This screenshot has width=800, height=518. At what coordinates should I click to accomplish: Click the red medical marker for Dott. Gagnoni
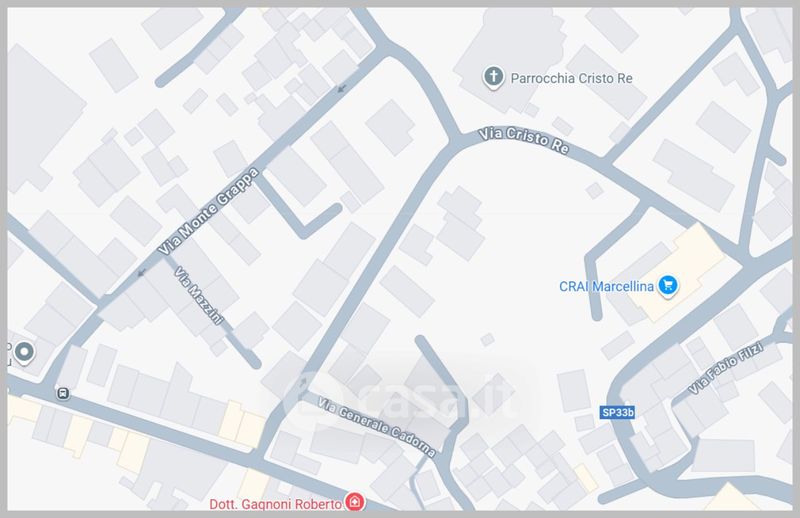(x=355, y=502)
